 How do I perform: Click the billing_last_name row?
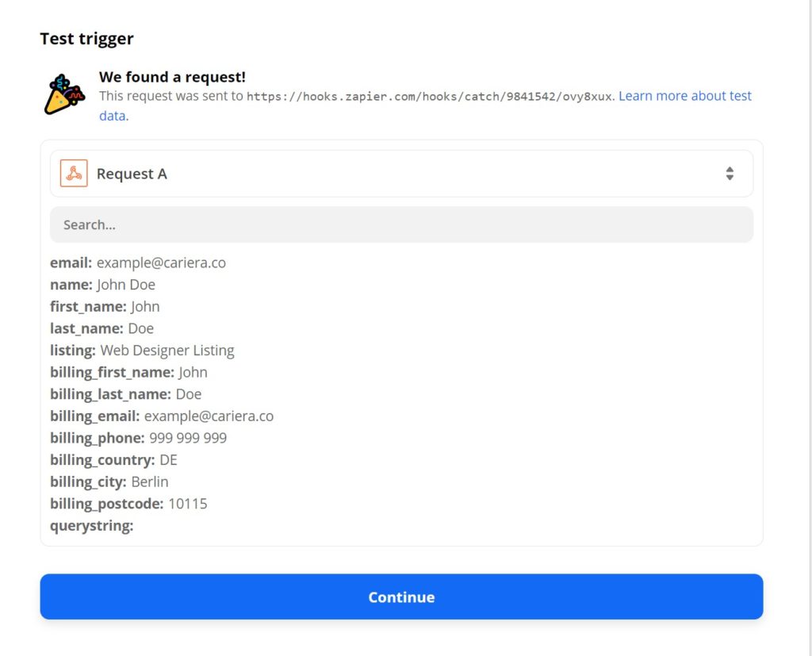click(x=126, y=393)
